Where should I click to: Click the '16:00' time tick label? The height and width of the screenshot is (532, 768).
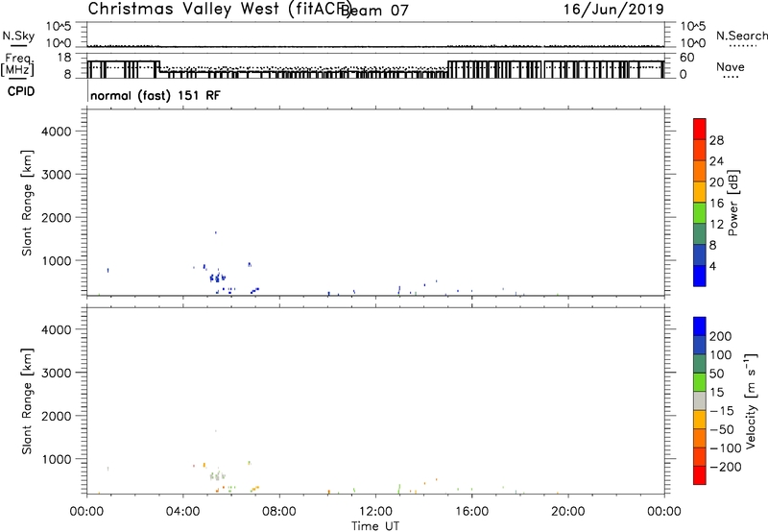(x=471, y=512)
